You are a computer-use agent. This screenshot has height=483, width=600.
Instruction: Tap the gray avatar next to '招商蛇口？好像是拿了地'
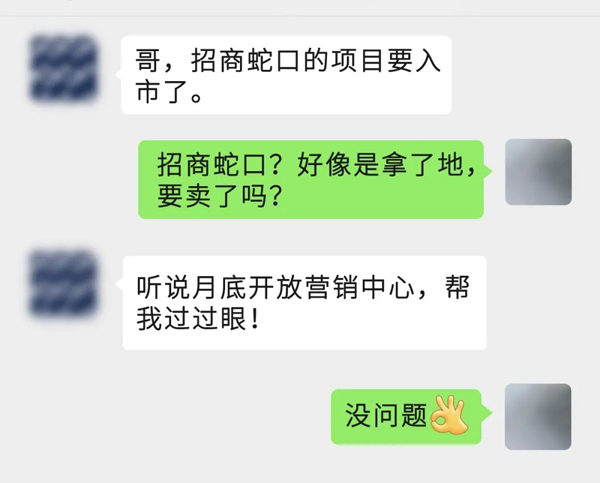[x=538, y=172]
